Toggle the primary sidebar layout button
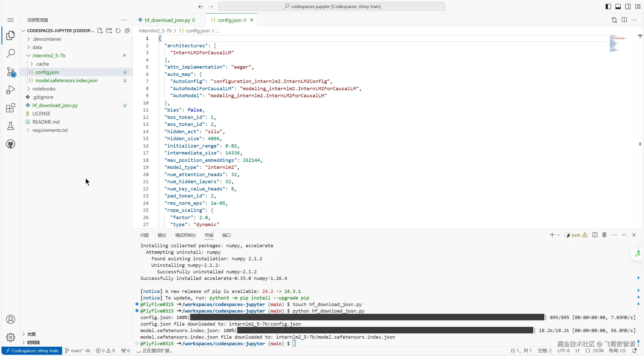This screenshot has height=356, width=644. 608,7
